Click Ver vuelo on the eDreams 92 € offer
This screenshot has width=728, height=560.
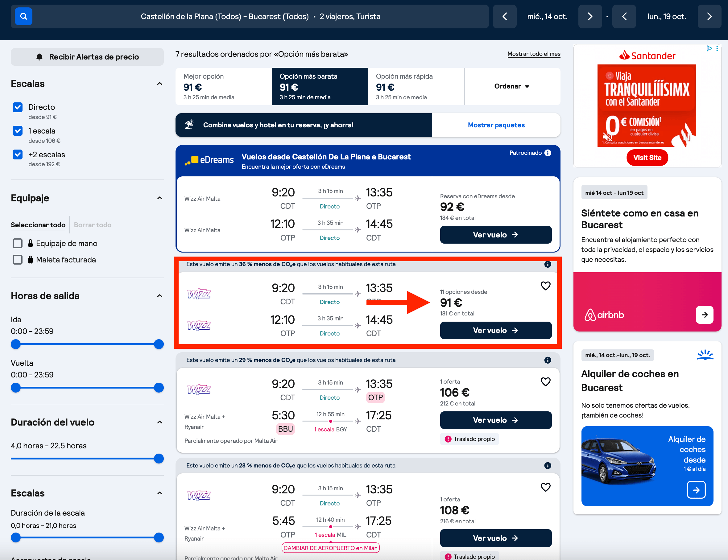pyautogui.click(x=496, y=235)
